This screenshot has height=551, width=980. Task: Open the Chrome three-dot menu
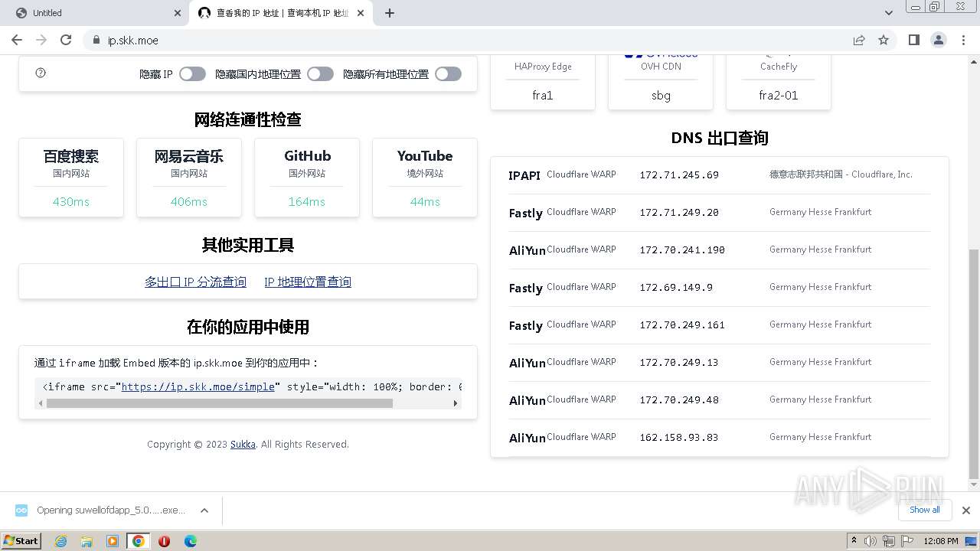[x=962, y=40]
